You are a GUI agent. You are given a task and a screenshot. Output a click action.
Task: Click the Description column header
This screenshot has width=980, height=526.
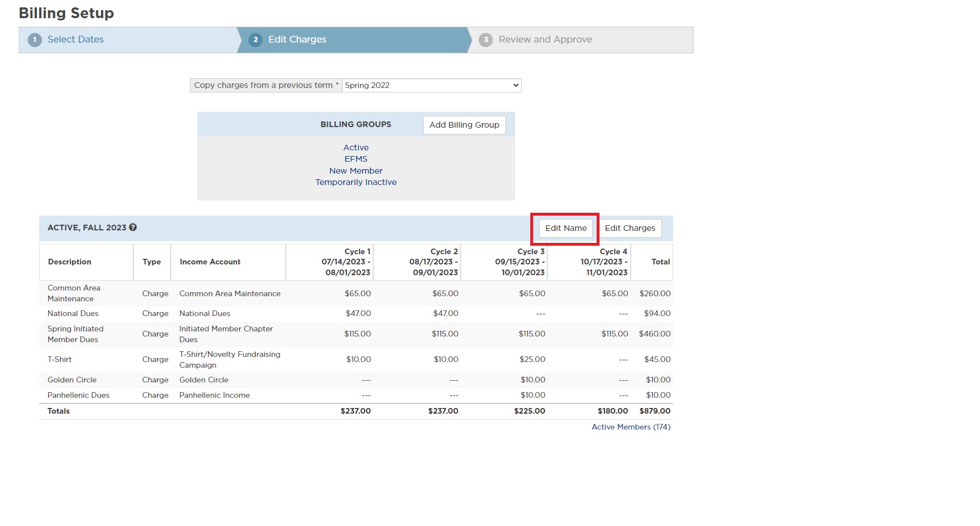coord(70,262)
